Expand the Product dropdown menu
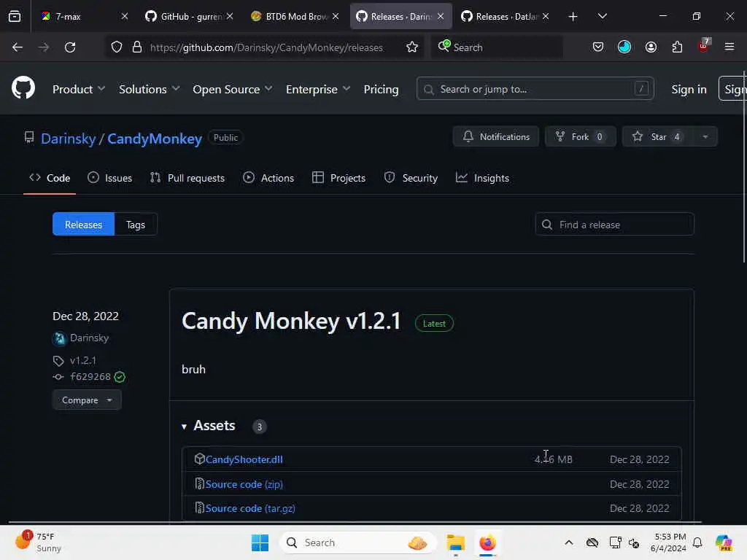 click(79, 89)
